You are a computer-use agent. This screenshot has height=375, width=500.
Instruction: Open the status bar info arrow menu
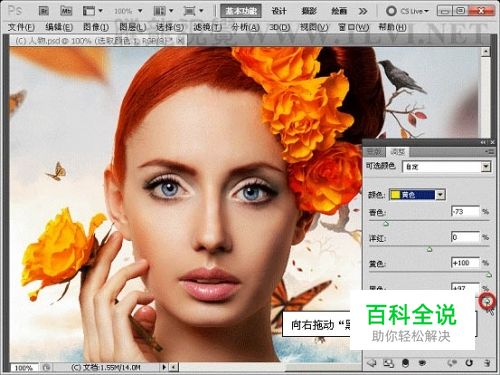click(164, 367)
